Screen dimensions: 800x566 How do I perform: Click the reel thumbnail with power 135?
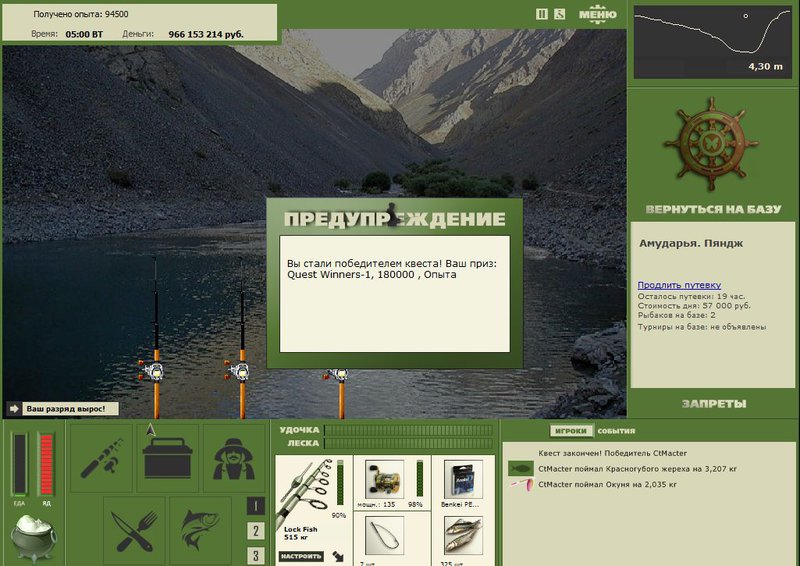(x=384, y=479)
